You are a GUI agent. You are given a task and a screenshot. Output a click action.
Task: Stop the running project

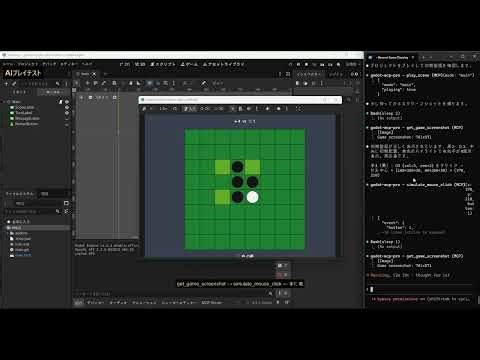306,64
